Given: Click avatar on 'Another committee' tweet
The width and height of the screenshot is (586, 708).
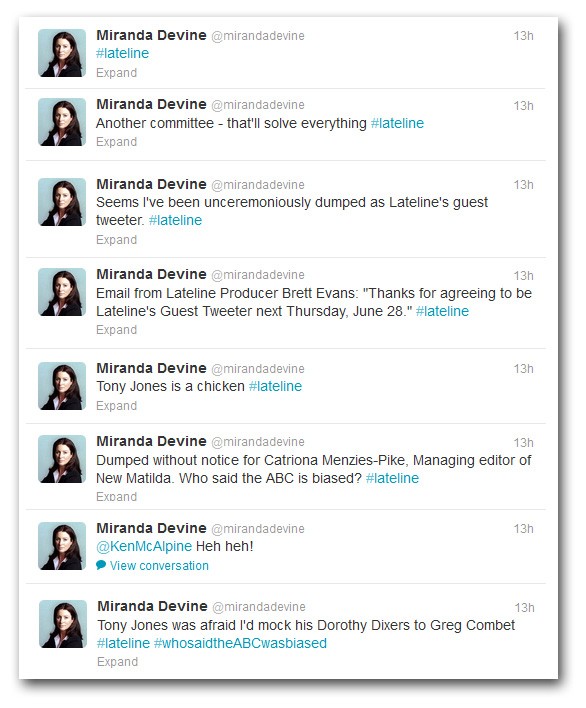Looking at the screenshot, I should pos(62,122).
